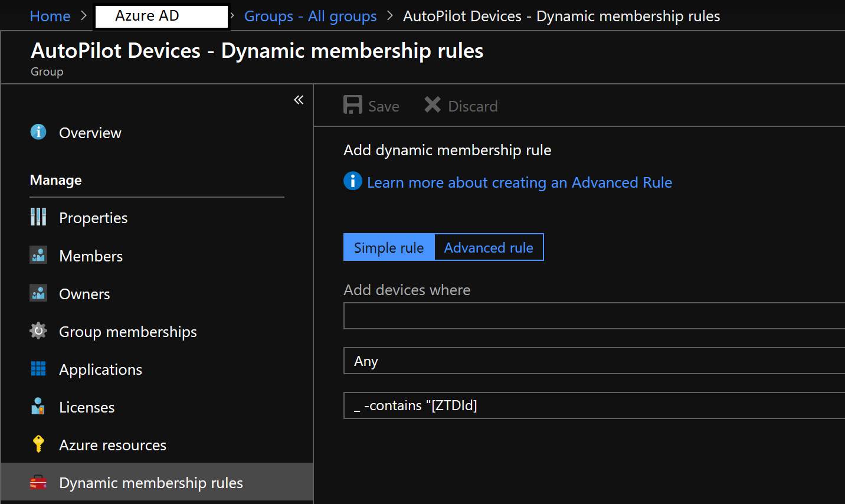Click the Group subtitle under the page title
Viewport: 845px width, 504px height.
click(47, 71)
